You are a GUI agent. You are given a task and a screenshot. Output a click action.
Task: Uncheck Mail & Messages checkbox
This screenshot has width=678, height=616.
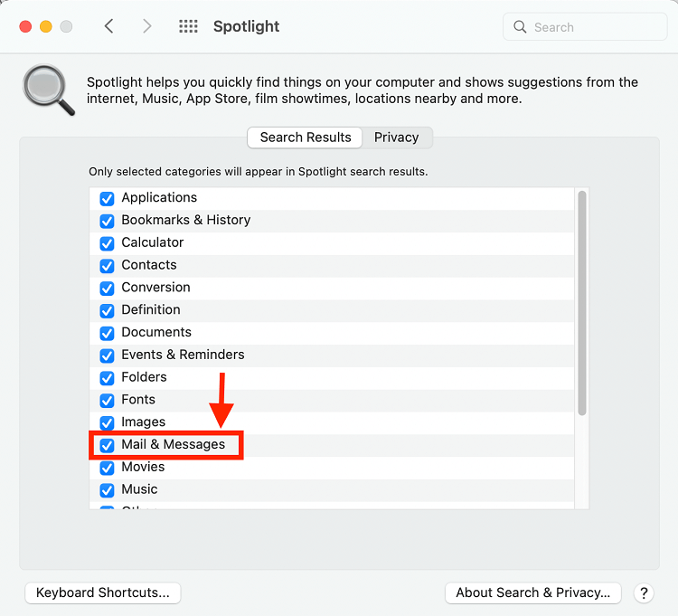pos(107,446)
